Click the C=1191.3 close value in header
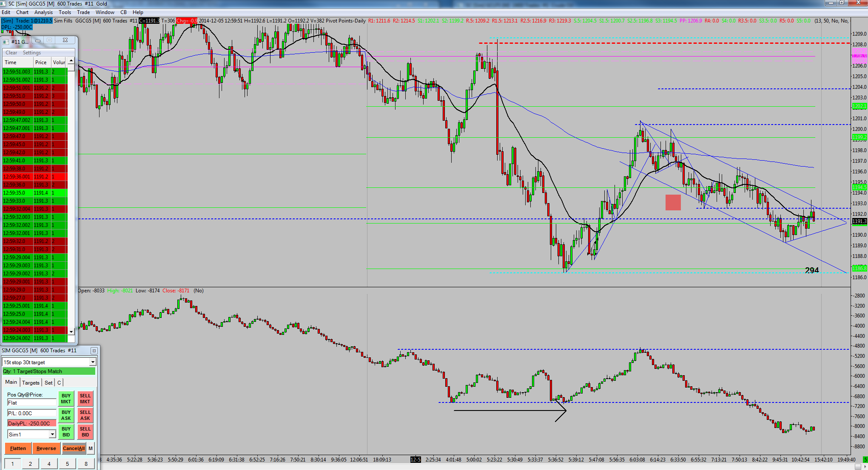This screenshot has height=470, width=868. (x=149, y=21)
